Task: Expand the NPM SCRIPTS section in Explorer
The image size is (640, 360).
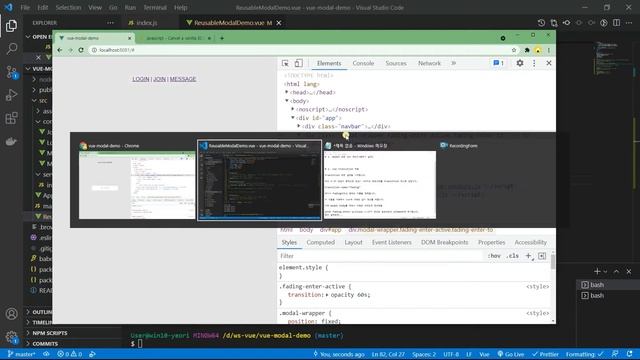Action: 50,333
